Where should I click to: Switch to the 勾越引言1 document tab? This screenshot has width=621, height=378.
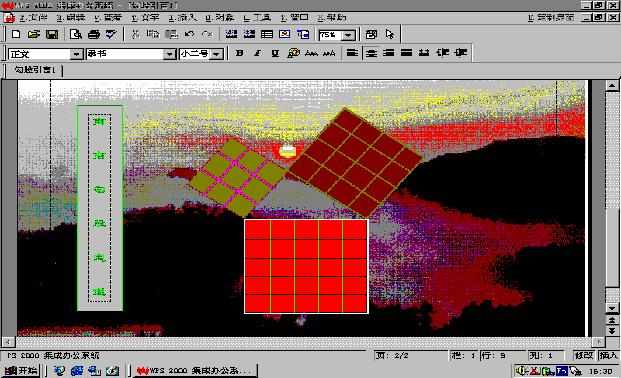(x=34, y=70)
